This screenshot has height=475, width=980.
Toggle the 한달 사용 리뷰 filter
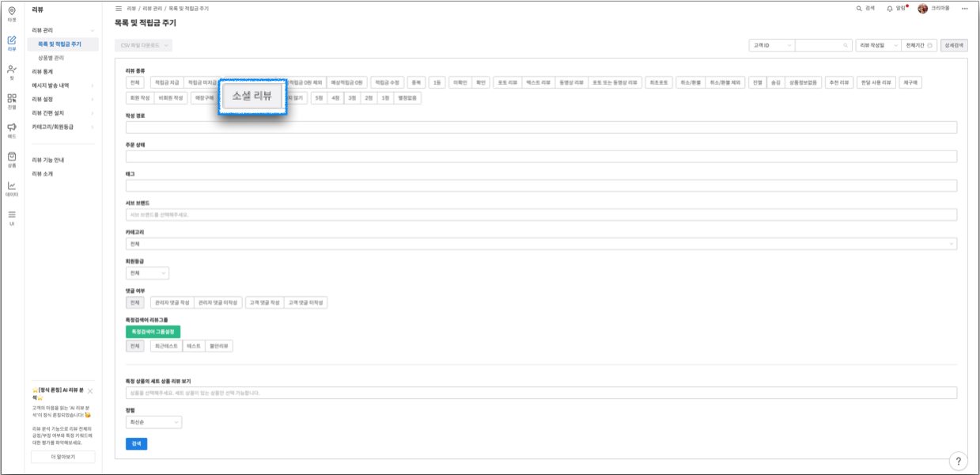pyautogui.click(x=876, y=82)
